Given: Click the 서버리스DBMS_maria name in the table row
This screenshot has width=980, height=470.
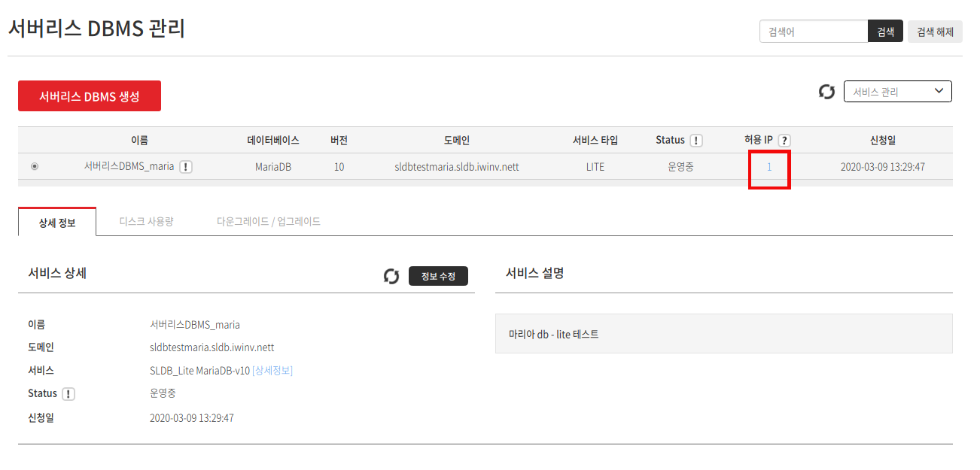Looking at the screenshot, I should pyautogui.click(x=129, y=167).
